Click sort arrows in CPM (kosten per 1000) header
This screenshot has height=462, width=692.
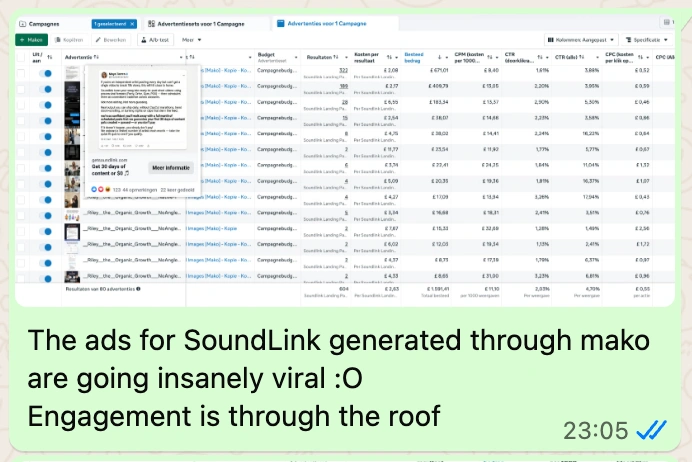pos(489,57)
